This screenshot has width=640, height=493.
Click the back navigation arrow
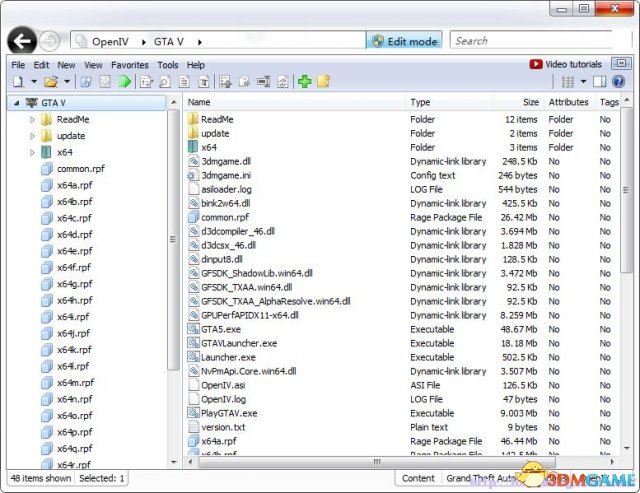22,41
